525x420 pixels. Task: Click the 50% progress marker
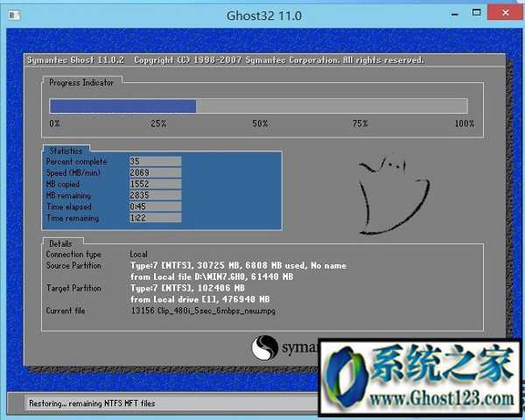pos(260,123)
